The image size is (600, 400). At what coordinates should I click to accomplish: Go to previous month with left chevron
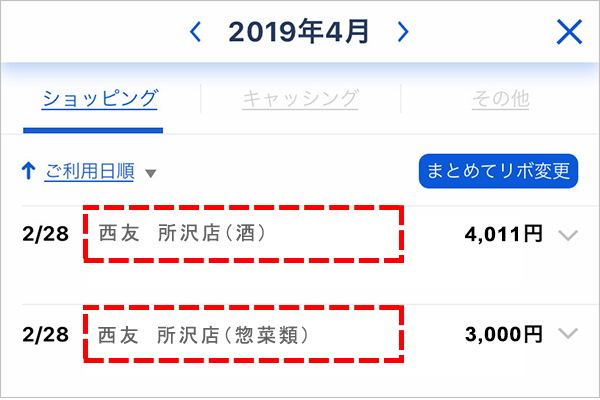pyautogui.click(x=196, y=32)
